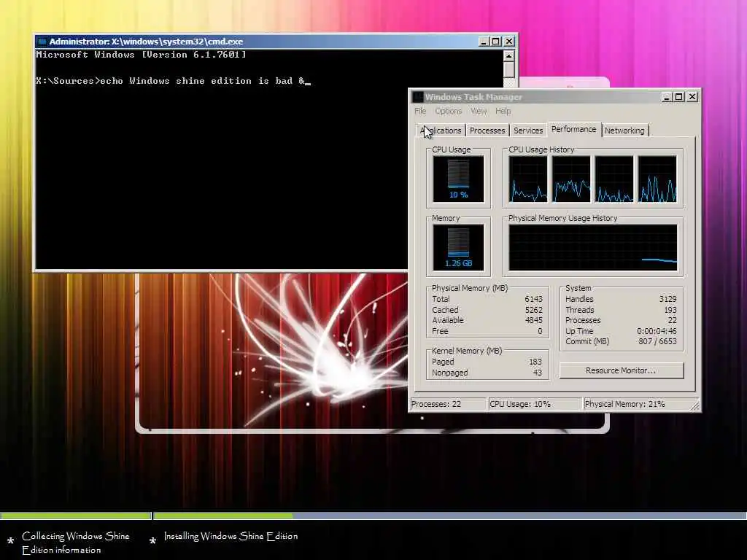
Task: Minimize the Windows Task Manager window
Action: pyautogui.click(x=667, y=97)
